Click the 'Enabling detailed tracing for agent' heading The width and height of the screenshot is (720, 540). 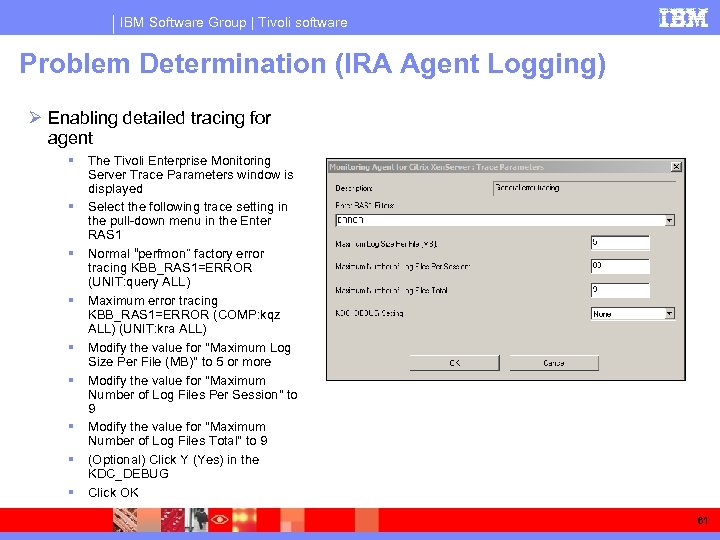(x=159, y=128)
